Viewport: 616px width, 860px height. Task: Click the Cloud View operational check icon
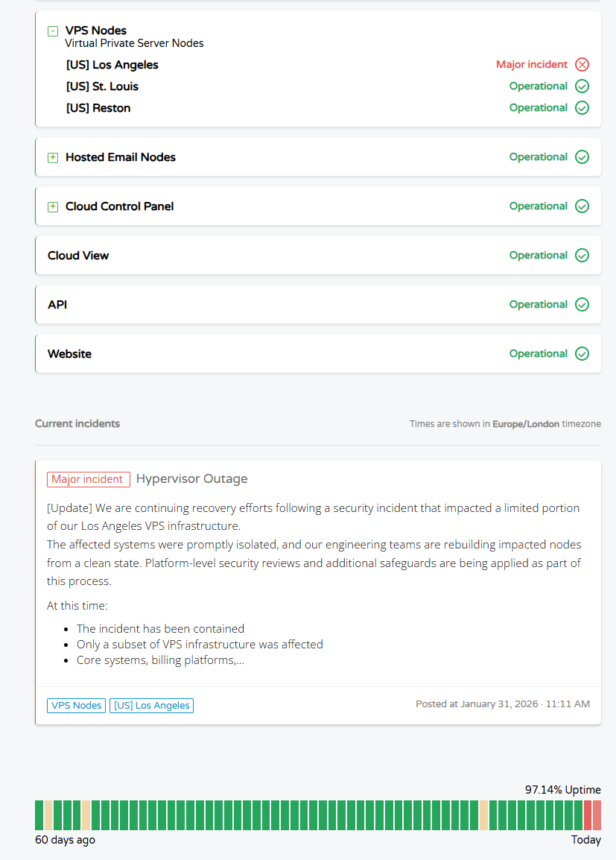click(582, 256)
